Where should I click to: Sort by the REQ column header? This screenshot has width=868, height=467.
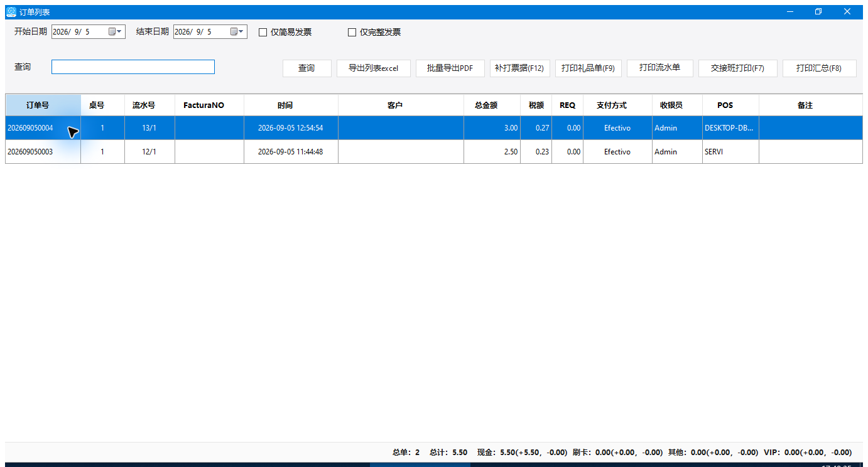[x=568, y=105]
